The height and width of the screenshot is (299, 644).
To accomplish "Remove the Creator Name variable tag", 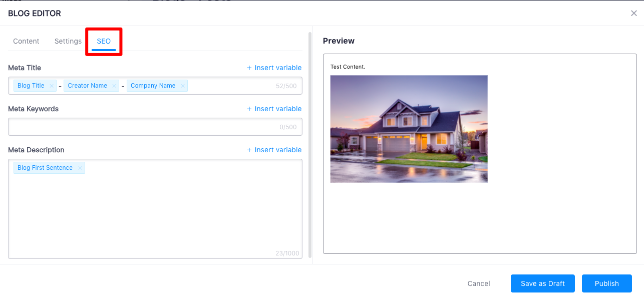I will (x=114, y=86).
